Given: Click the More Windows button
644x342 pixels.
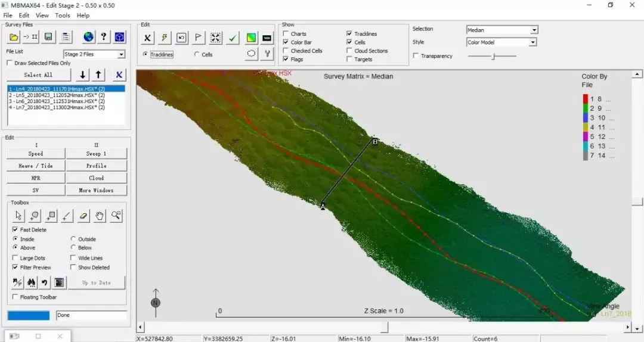Looking at the screenshot, I should [x=97, y=190].
